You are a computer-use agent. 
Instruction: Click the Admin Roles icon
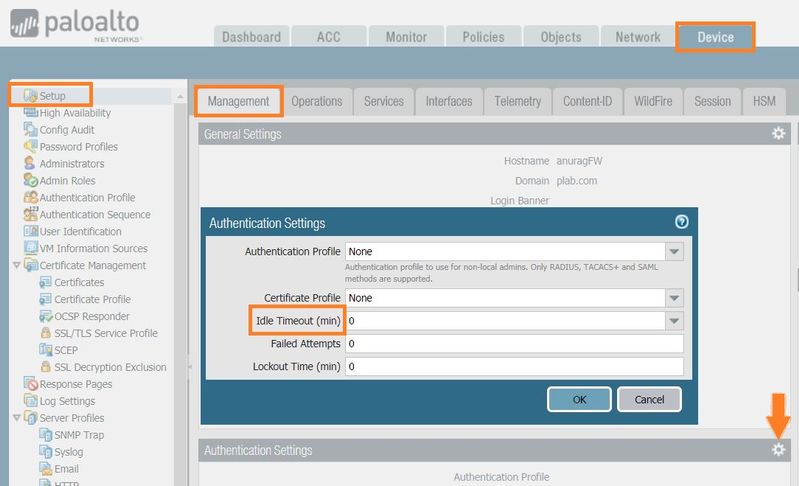(31, 180)
